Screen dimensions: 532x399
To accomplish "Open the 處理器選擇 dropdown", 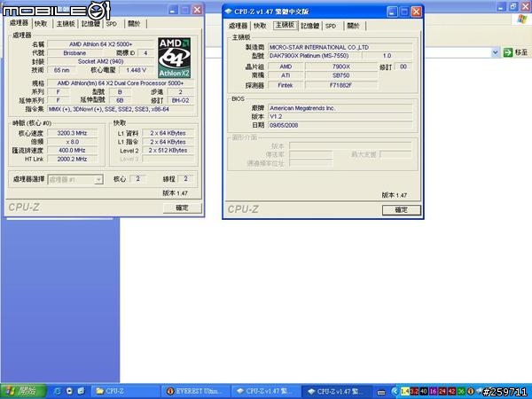I will (75, 179).
